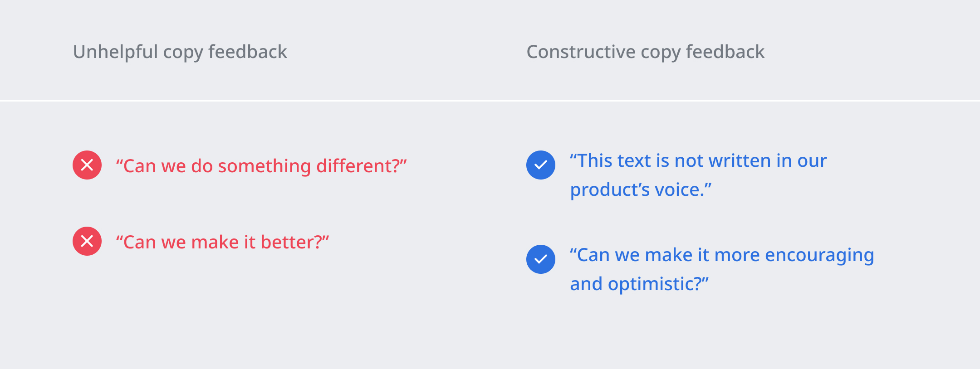The width and height of the screenshot is (980, 369).
Task: Click red X icon beside "Can we make it better?"
Action: pyautogui.click(x=87, y=241)
